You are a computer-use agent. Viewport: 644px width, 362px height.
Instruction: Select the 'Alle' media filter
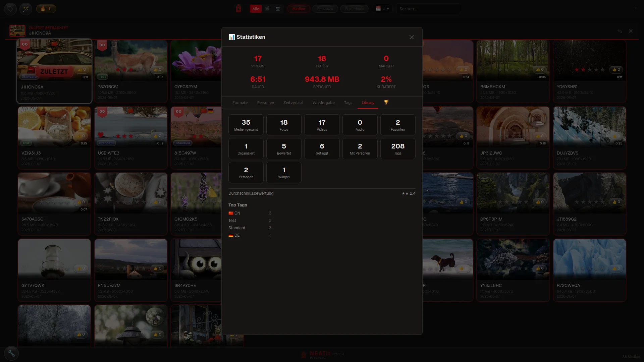point(256,9)
